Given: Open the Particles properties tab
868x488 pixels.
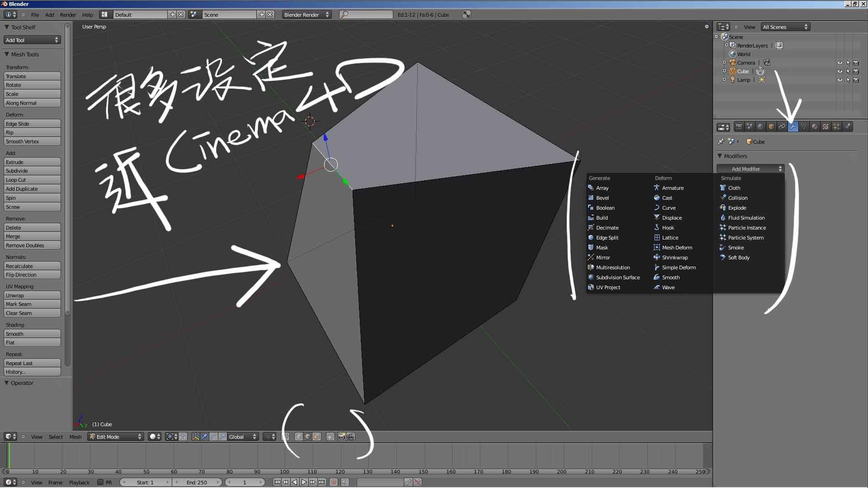Looking at the screenshot, I should coord(836,127).
